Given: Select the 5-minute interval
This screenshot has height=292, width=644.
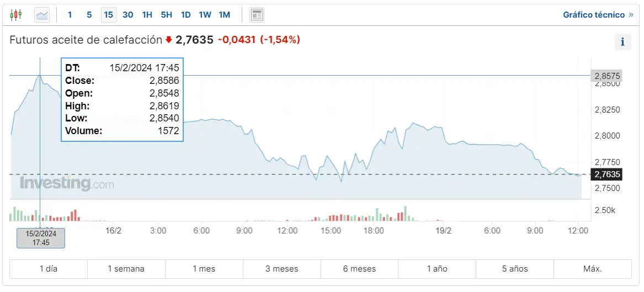Looking at the screenshot, I should pyautogui.click(x=89, y=15).
